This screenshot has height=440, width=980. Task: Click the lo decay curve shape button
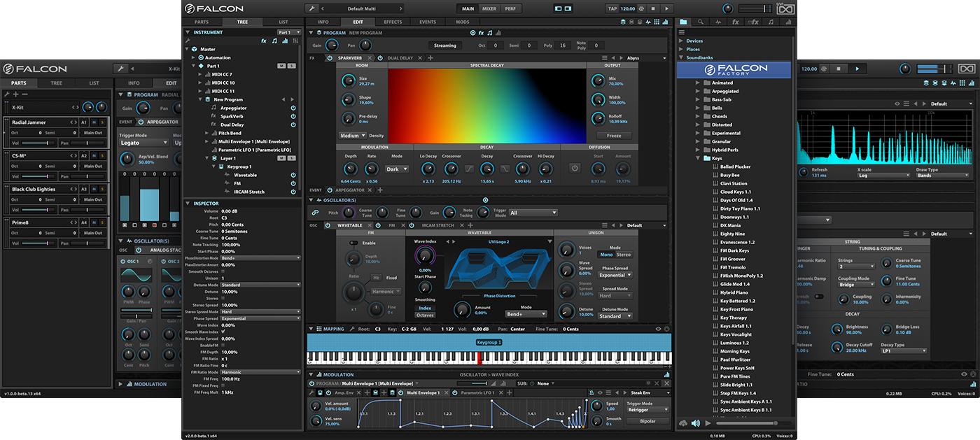(x=469, y=169)
